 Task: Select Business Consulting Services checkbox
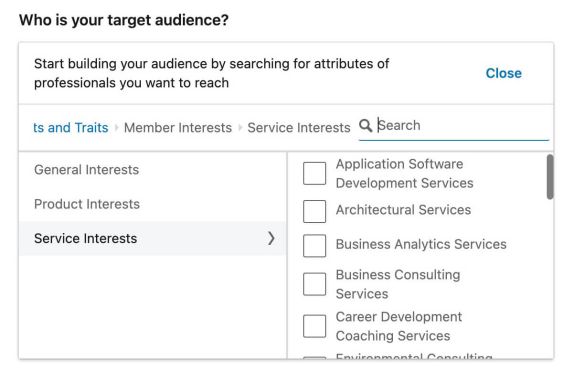314,284
